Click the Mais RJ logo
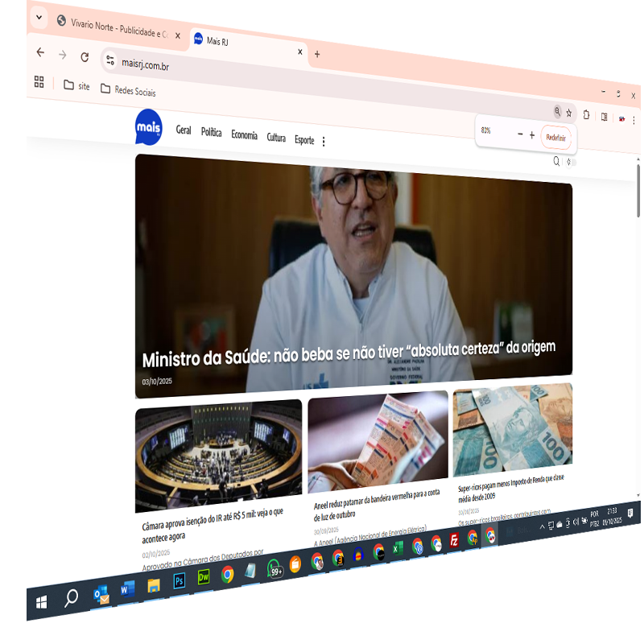644x644 pixels. [148, 126]
